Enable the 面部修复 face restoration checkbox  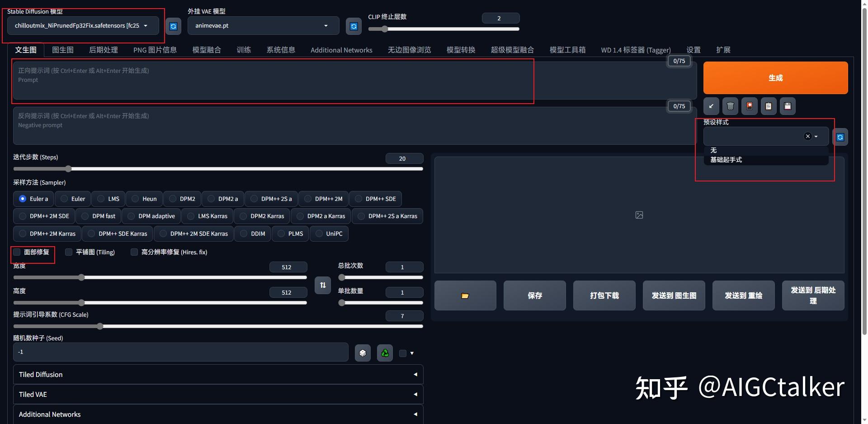[x=16, y=252]
